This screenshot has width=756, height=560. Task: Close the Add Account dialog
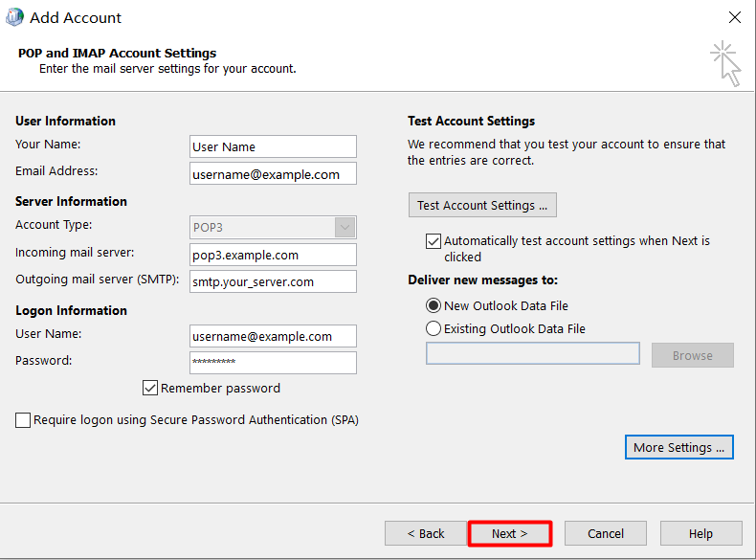pos(734,17)
